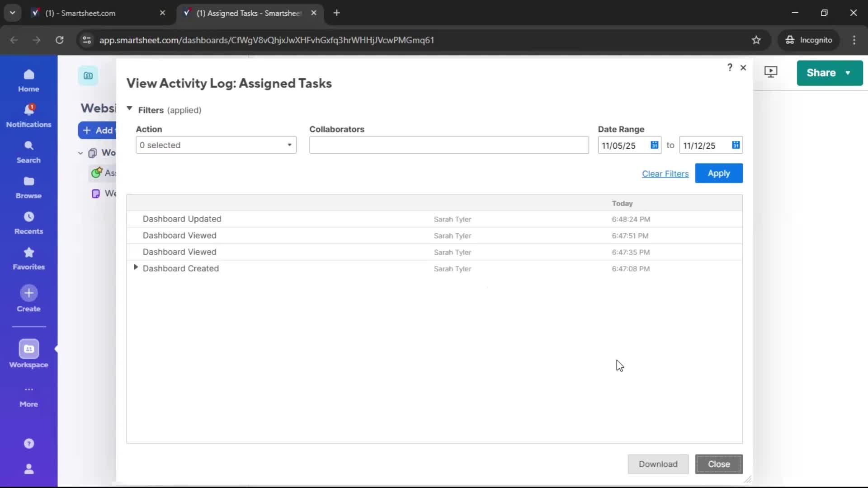The height and width of the screenshot is (488, 868).
Task: Open the calendar picker for the start date
Action: 655,145
